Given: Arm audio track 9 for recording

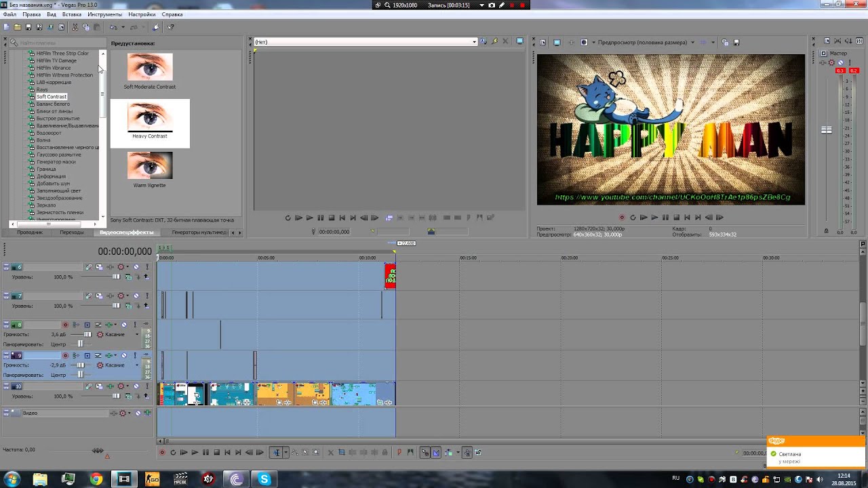Looking at the screenshot, I should (65, 355).
